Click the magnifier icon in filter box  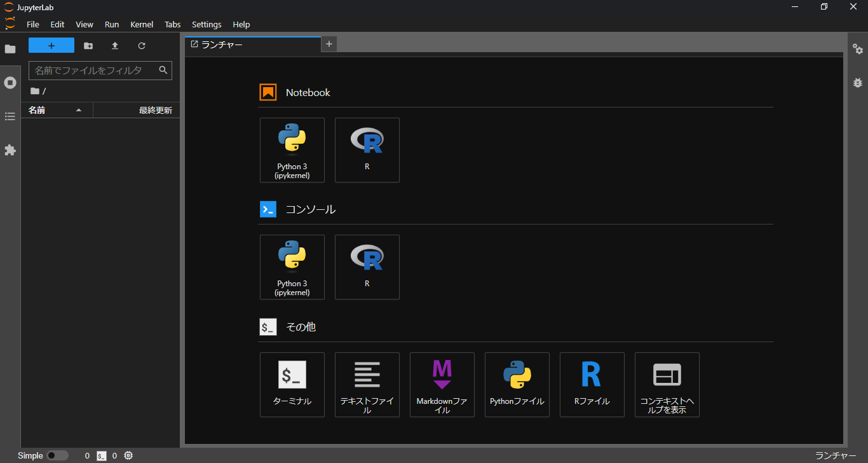[x=163, y=70]
